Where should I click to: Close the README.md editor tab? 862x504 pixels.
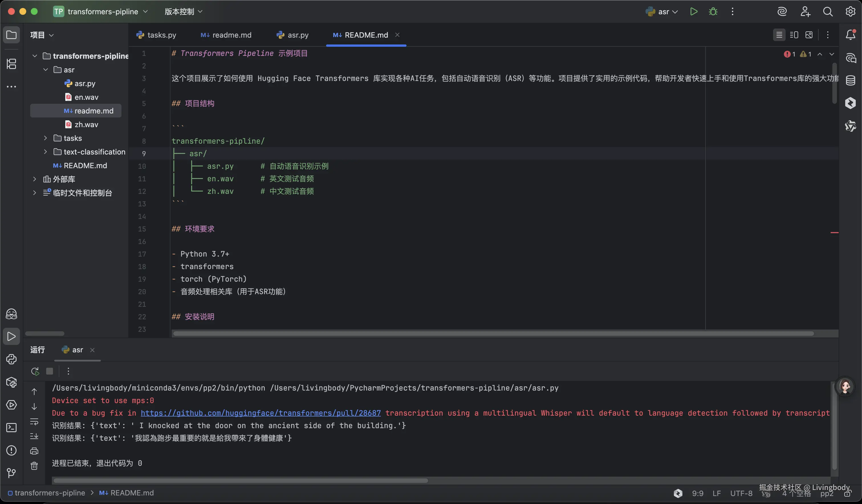click(x=397, y=34)
